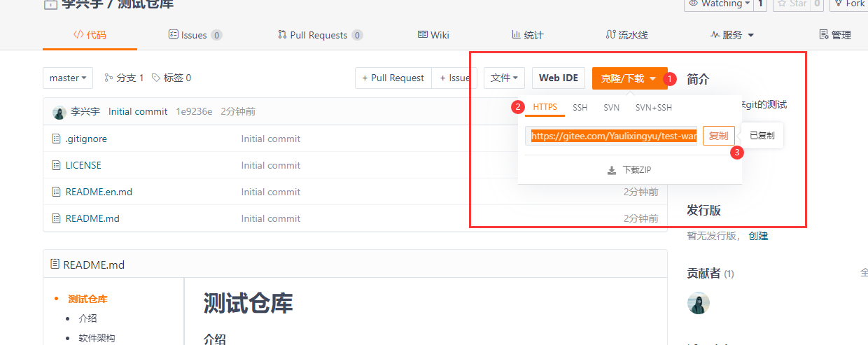
Task: Click the .gitignore file icon
Action: (57, 139)
